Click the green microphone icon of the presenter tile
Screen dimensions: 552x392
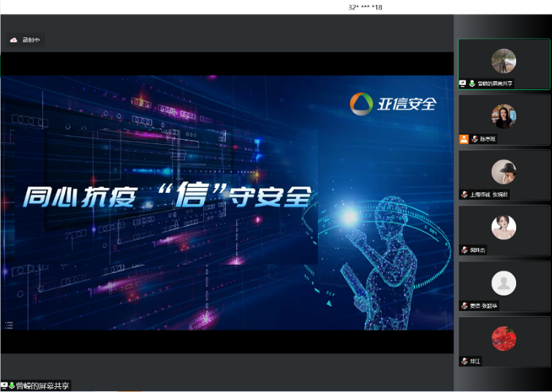pyautogui.click(x=472, y=83)
